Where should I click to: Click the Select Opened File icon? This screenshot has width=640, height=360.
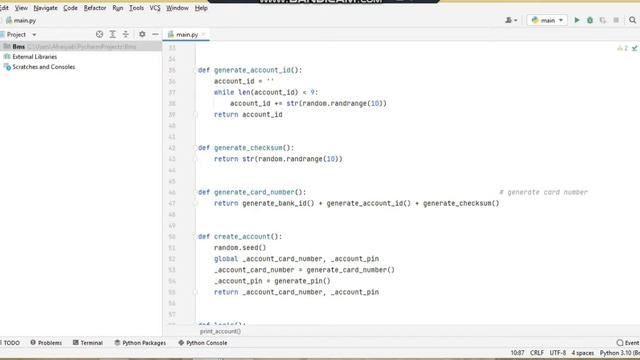pyautogui.click(x=99, y=34)
